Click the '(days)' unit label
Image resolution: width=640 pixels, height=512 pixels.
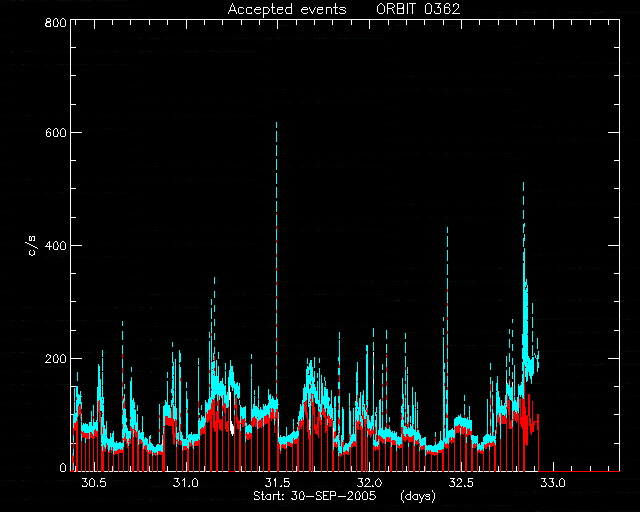(x=418, y=496)
